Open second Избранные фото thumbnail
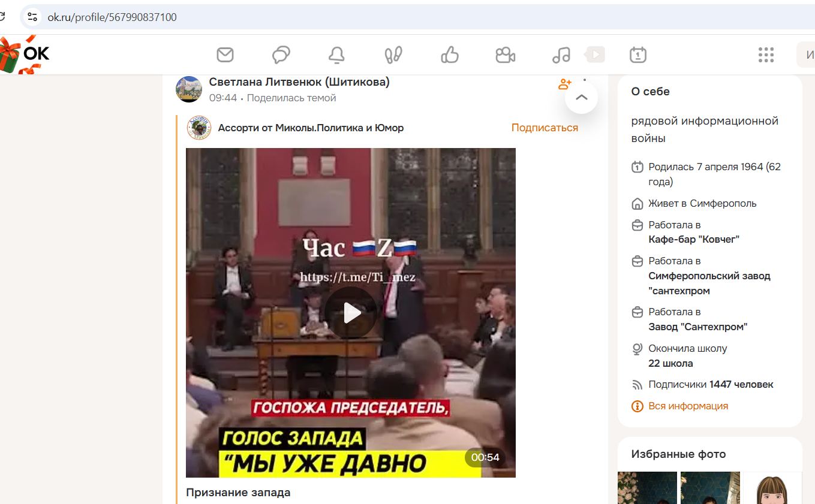 710,488
